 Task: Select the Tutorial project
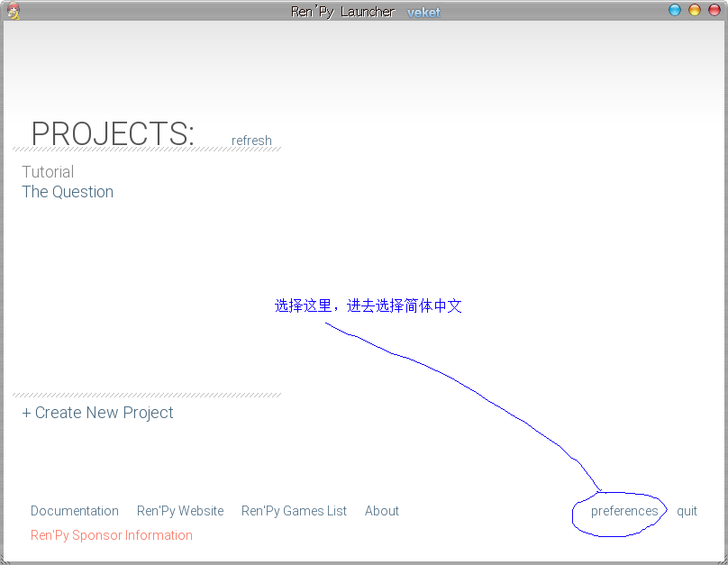(x=48, y=172)
